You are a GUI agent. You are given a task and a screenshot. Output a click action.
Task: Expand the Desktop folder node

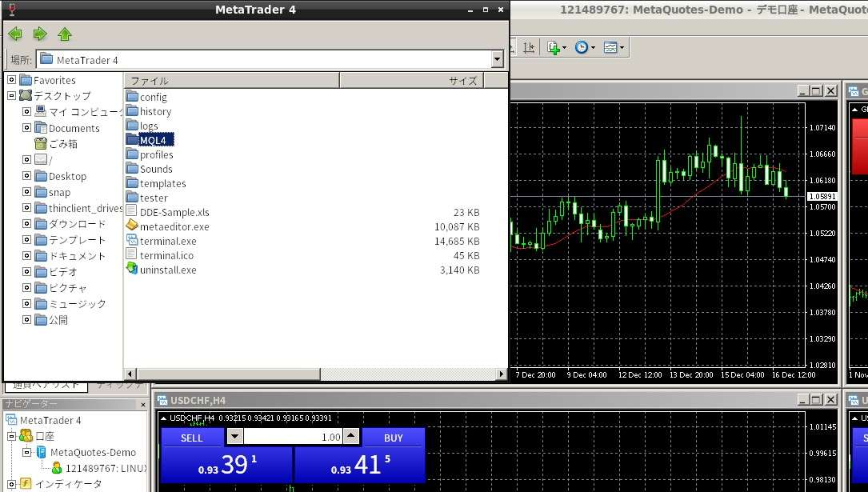[x=26, y=175]
